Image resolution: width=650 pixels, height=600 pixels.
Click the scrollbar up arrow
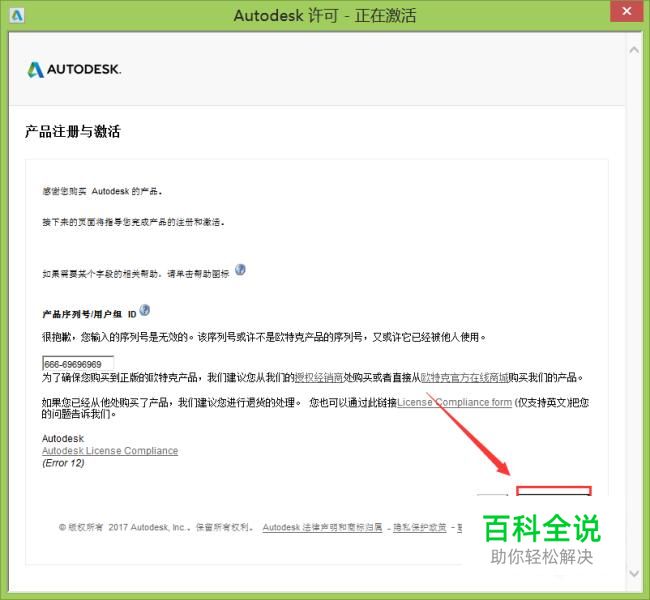point(634,50)
